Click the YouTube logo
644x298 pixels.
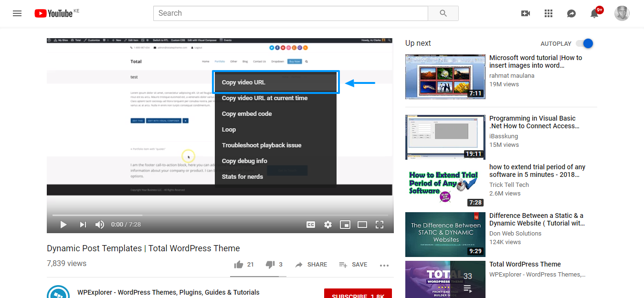pyautogui.click(x=53, y=13)
